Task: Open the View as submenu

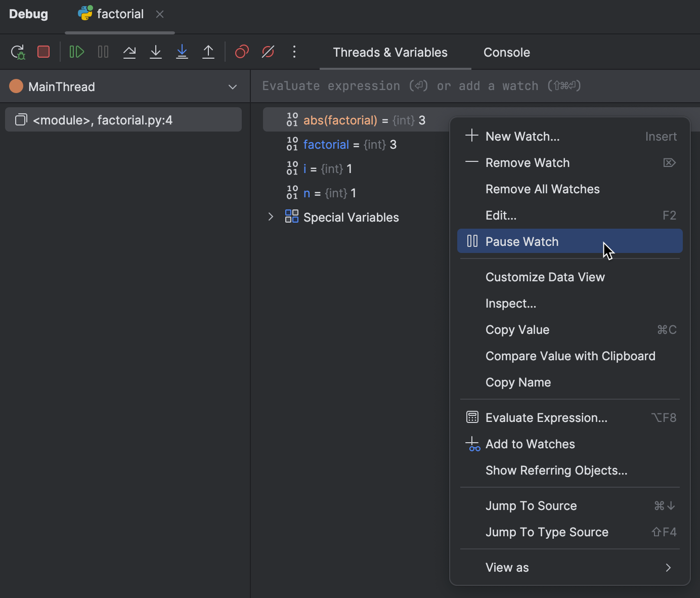Action: (507, 567)
